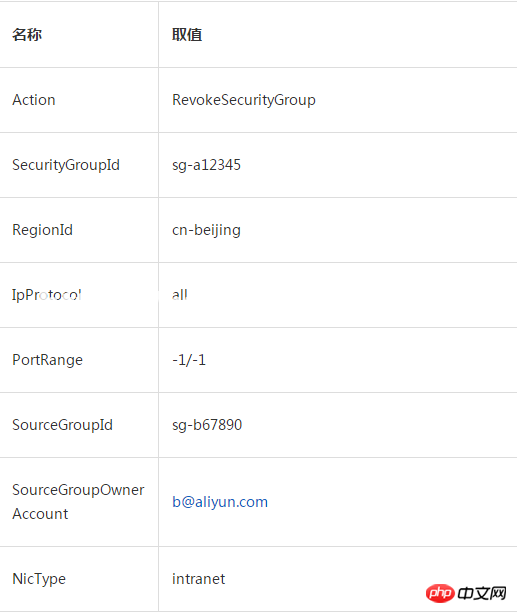Click the PortRange parameter name

click(47, 360)
